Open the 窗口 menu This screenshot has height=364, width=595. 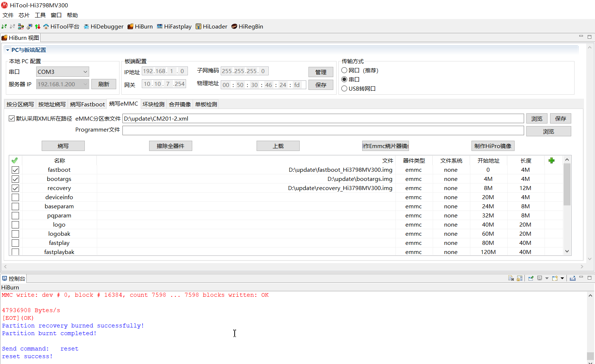click(x=56, y=15)
